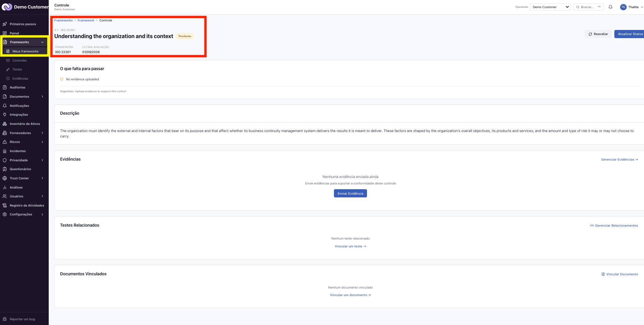Click Vincular um teste link
Screen dimensions: 644x325
click(x=350, y=246)
